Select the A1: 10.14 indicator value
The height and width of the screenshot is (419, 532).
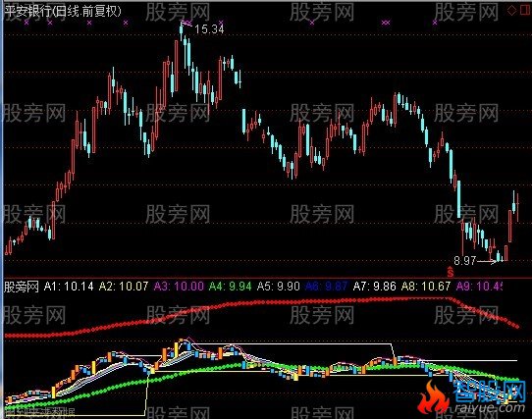(69, 287)
